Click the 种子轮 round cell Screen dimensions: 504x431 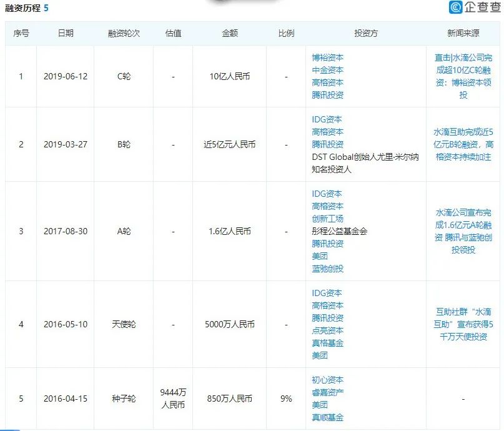coord(124,399)
